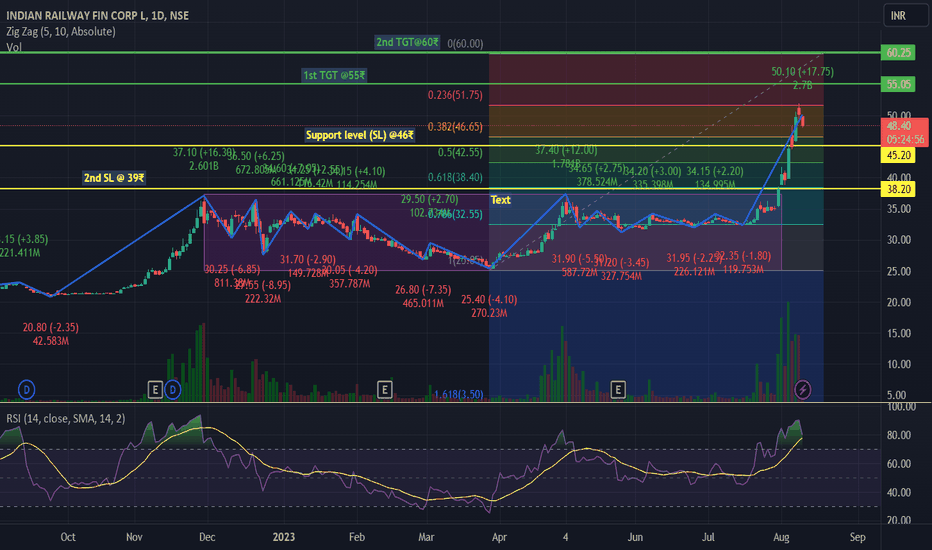Click the yellow 38.20 price tag
Screen dimensions: 932x550
[x=898, y=190]
